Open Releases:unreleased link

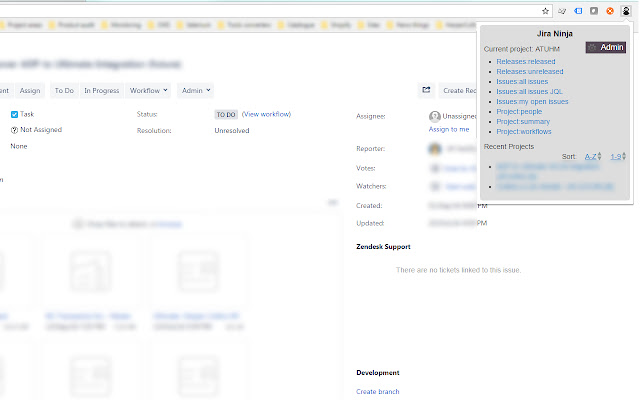(x=530, y=71)
